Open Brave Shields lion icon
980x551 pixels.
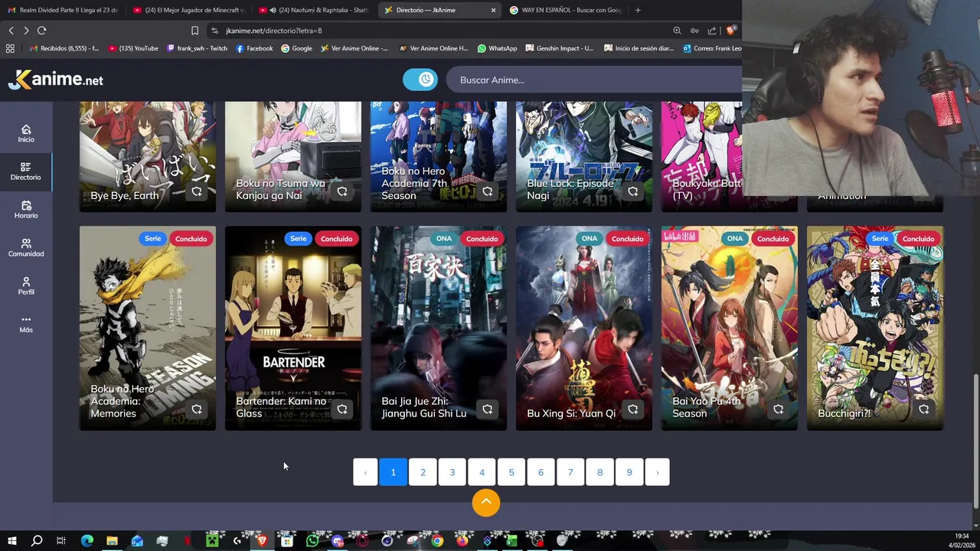pyautogui.click(x=731, y=31)
